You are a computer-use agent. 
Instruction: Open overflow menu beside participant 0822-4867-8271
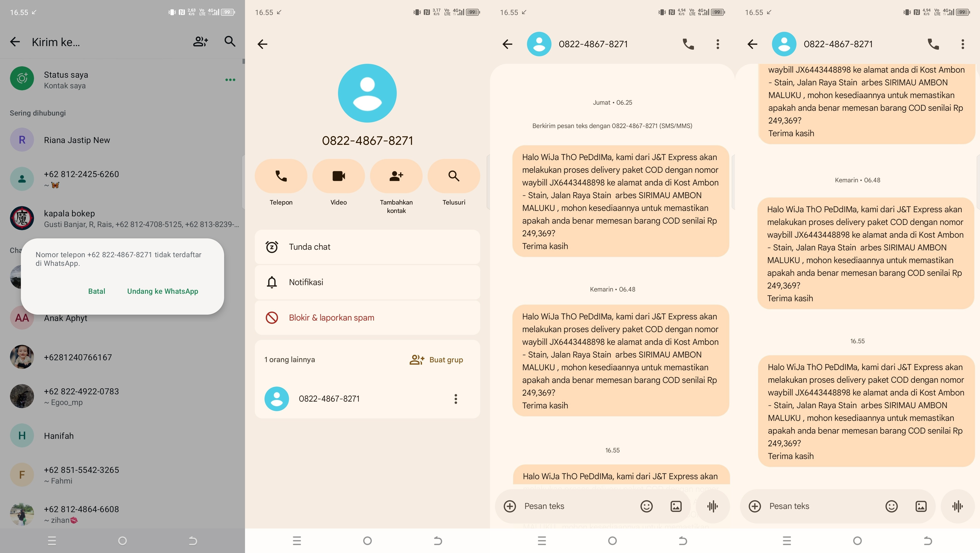(x=455, y=399)
